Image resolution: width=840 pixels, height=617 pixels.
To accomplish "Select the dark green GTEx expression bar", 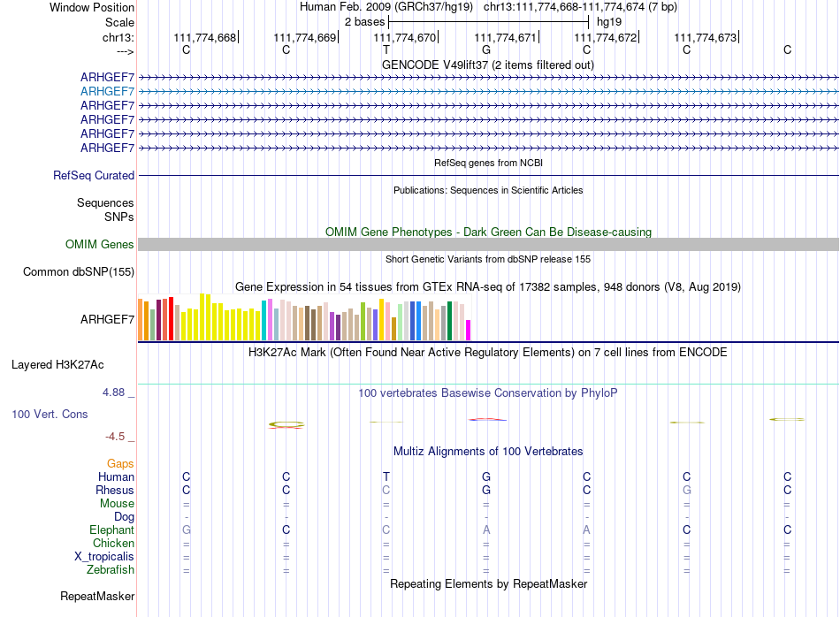I will [449, 321].
